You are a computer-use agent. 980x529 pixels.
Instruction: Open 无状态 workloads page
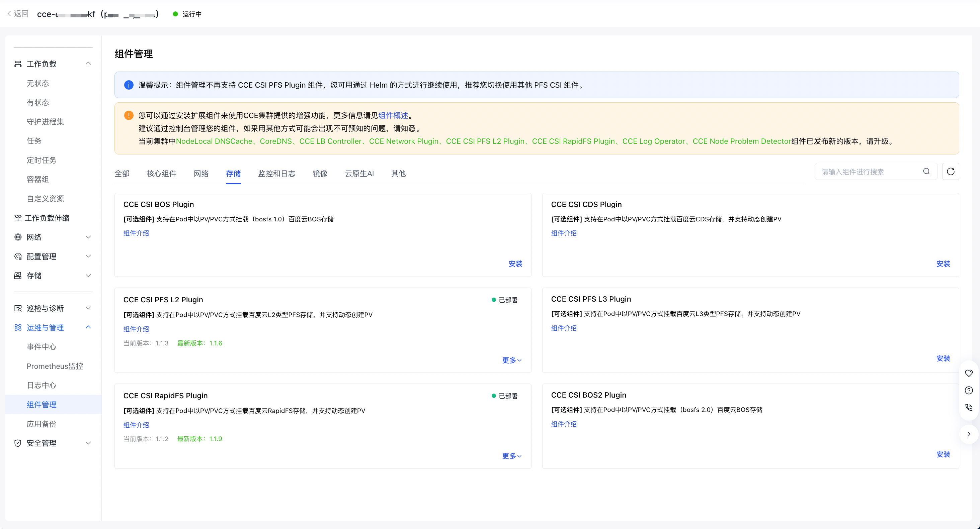pyautogui.click(x=38, y=83)
